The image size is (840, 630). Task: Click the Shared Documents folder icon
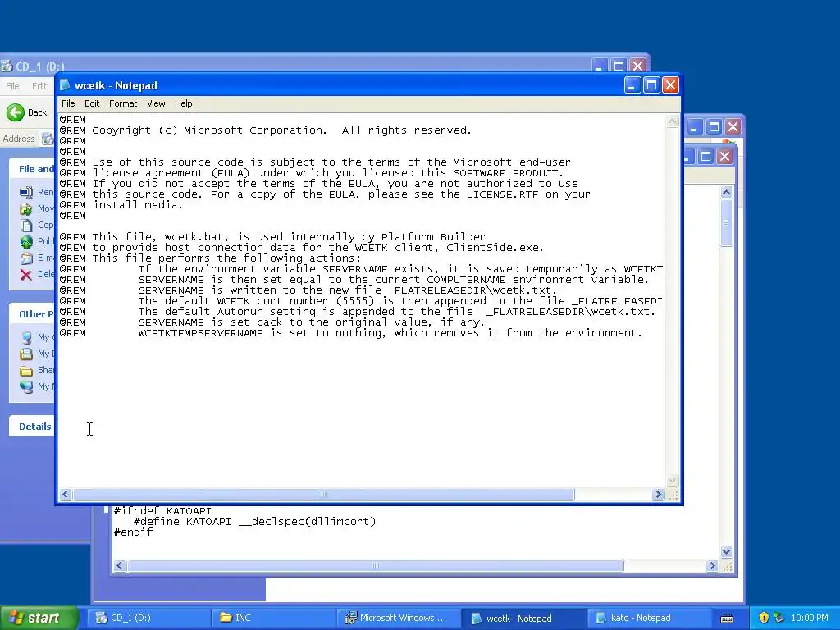26,370
